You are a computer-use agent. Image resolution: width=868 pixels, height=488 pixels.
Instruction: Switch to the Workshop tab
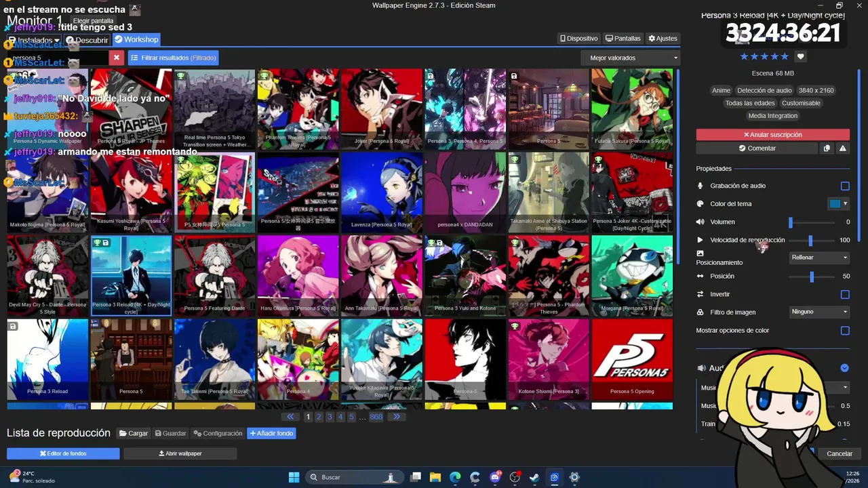point(136,39)
